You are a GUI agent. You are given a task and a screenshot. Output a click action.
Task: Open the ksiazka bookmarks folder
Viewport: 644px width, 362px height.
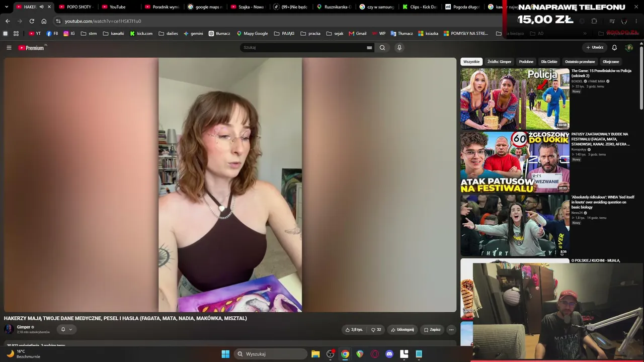pyautogui.click(x=428, y=34)
